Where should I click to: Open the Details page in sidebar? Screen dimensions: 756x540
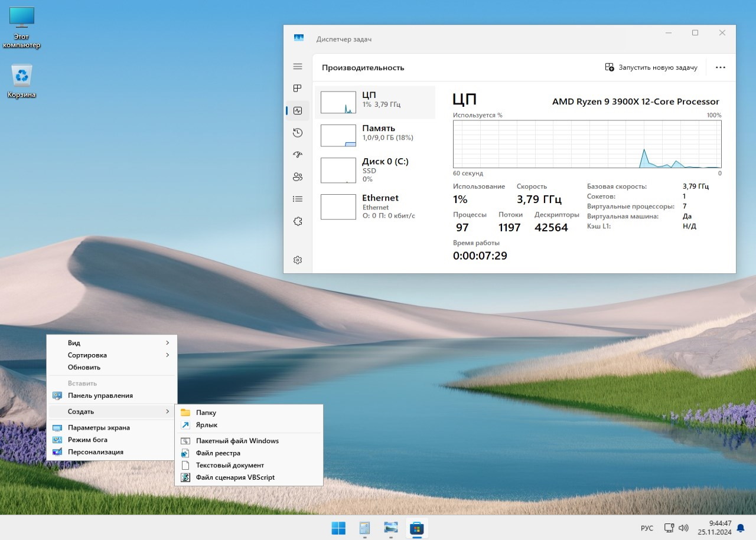coord(298,199)
